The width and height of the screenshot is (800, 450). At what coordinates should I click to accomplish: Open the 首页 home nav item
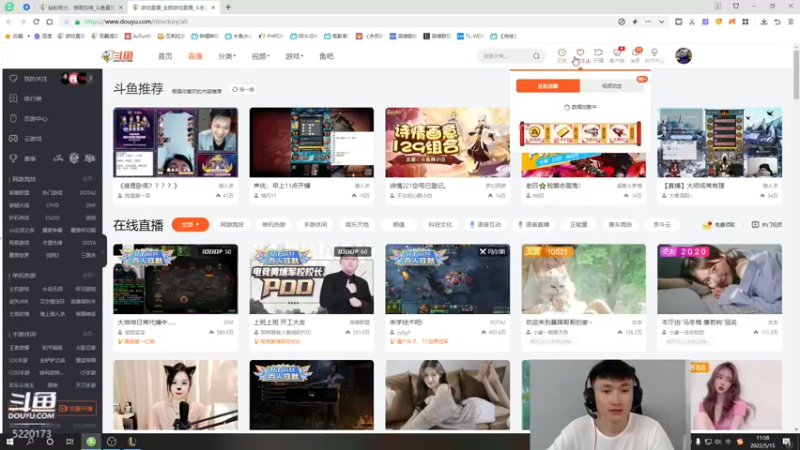click(165, 56)
